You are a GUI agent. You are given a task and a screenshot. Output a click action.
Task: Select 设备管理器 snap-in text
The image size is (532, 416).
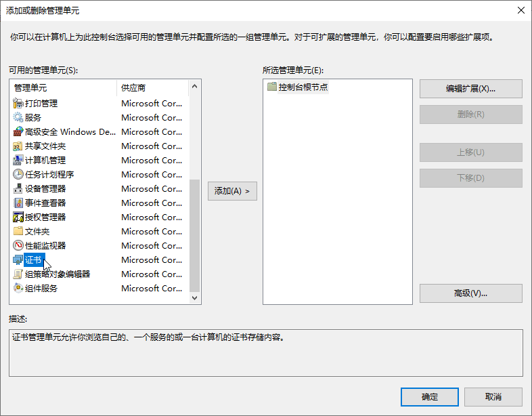tap(45, 189)
